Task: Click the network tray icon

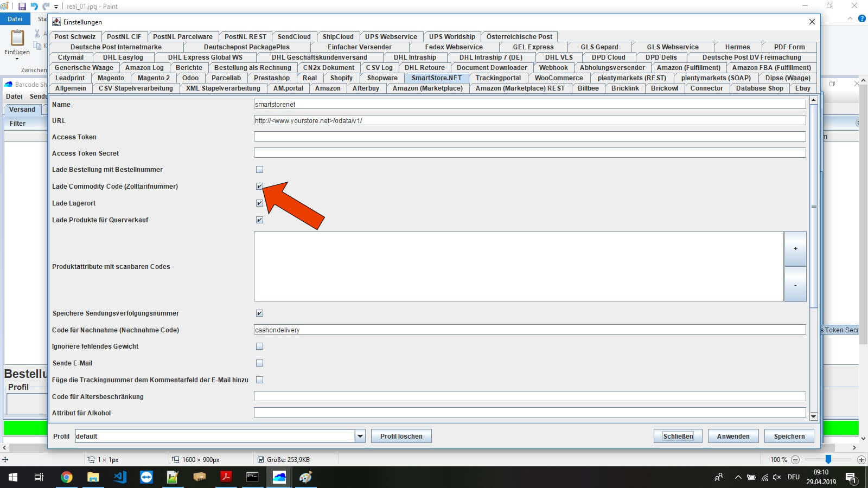Action: click(764, 477)
